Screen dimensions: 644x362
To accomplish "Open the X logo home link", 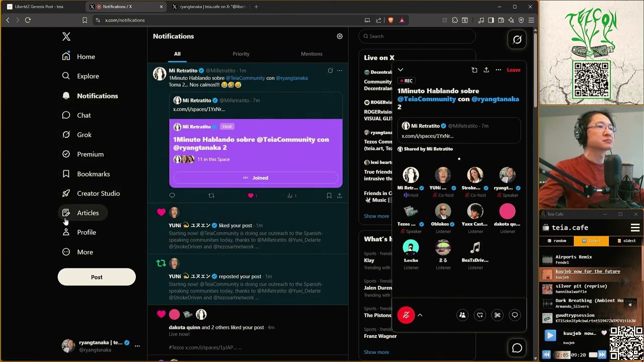I will 66,37.
